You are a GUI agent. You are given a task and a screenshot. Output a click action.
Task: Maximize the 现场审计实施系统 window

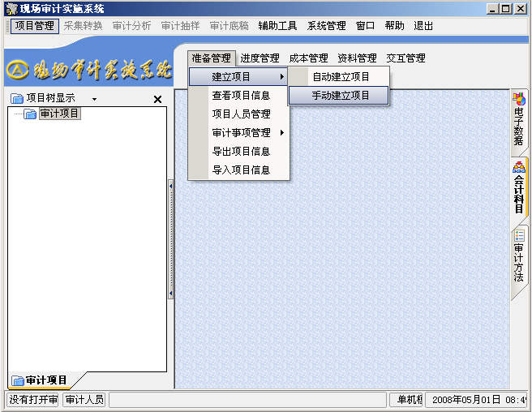506,8
